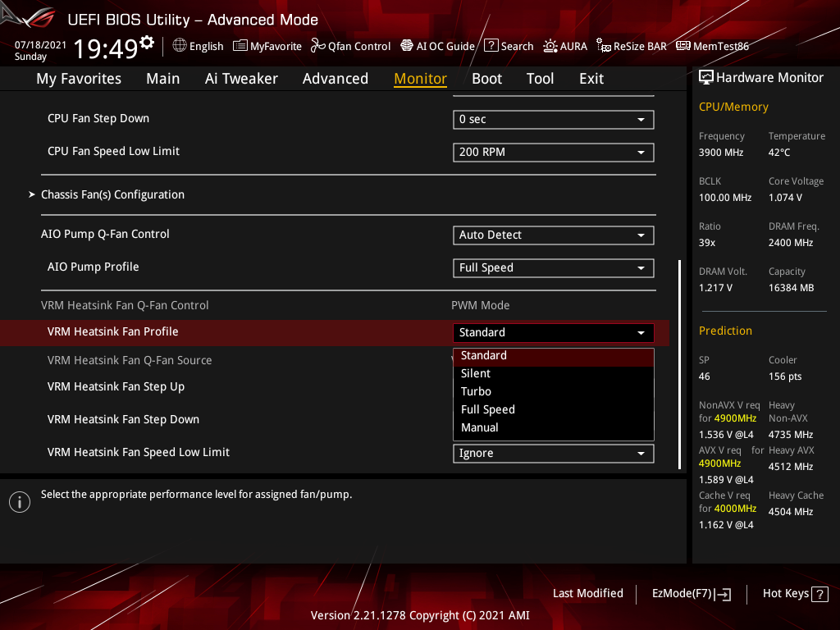The image size is (840, 630).
Task: Switch to EzMode with the EzMode(F7) button
Action: [x=690, y=593]
